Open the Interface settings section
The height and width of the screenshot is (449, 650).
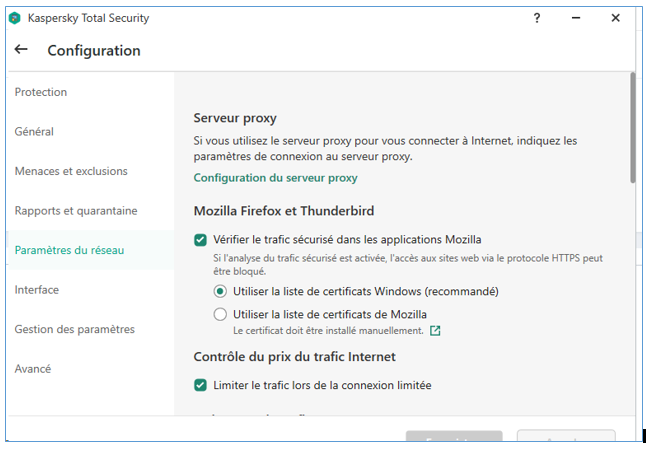(37, 289)
